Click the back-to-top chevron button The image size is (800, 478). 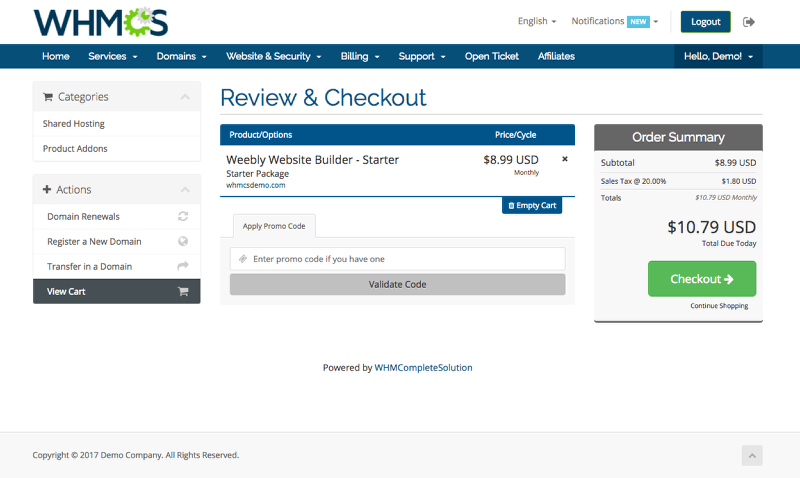pyautogui.click(x=752, y=456)
